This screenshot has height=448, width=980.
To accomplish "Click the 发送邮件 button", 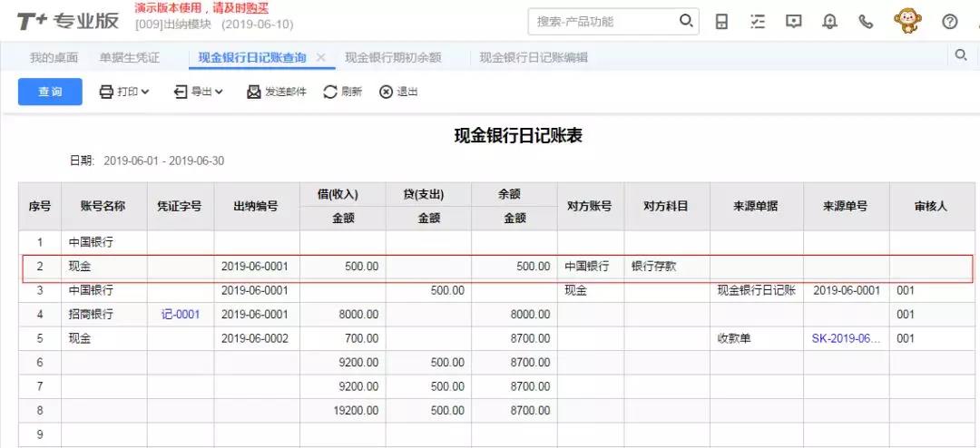I will (x=277, y=92).
